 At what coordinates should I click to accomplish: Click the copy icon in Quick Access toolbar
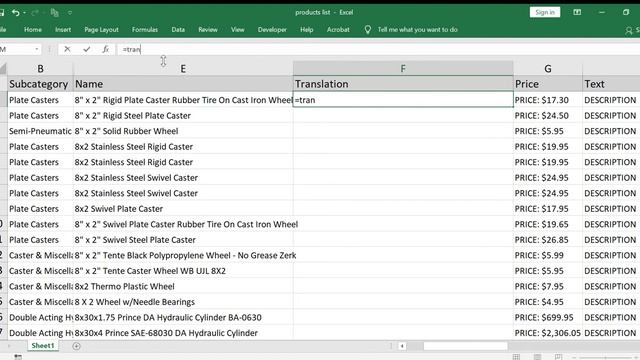pos(54,13)
